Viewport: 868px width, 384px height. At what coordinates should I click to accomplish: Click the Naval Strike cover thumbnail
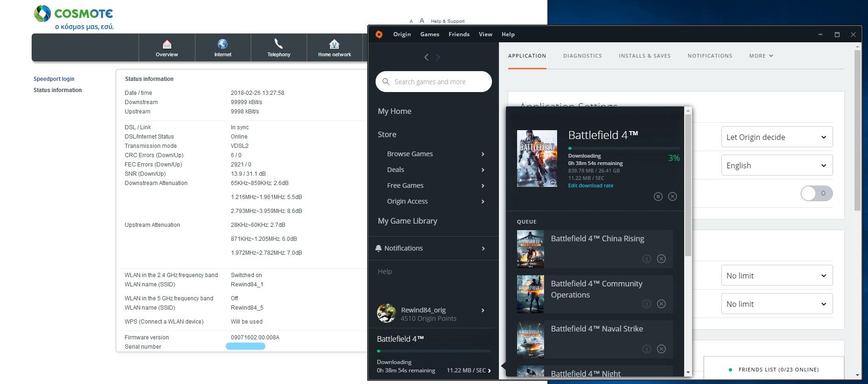[x=531, y=339]
